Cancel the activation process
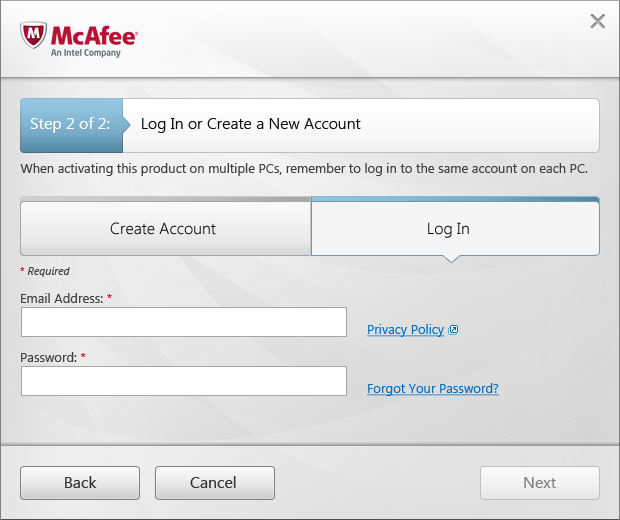Viewport: 620px width, 520px height. click(215, 483)
